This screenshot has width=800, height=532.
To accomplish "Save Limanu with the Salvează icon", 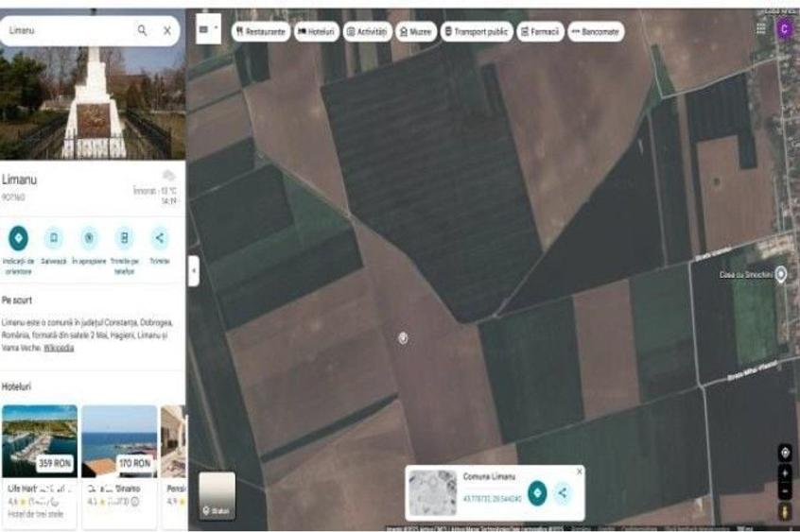I will (x=54, y=238).
